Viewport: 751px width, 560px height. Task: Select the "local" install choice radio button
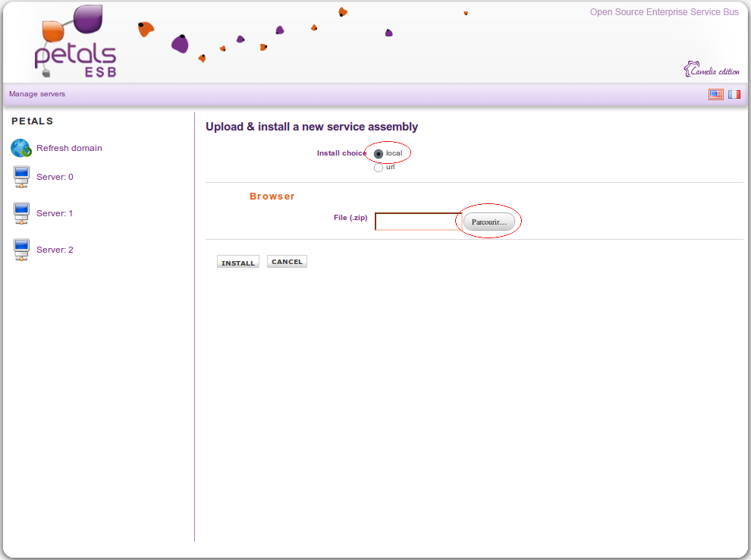pos(379,154)
